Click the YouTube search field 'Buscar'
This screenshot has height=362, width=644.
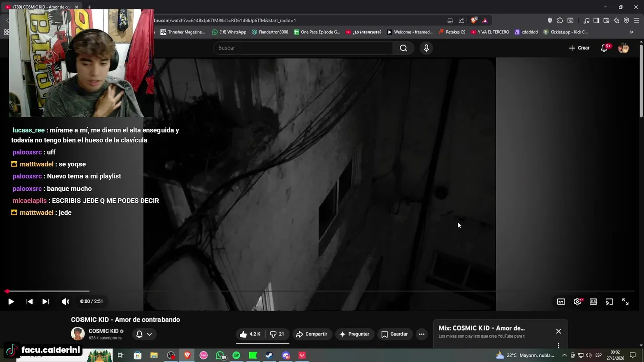coord(303,48)
